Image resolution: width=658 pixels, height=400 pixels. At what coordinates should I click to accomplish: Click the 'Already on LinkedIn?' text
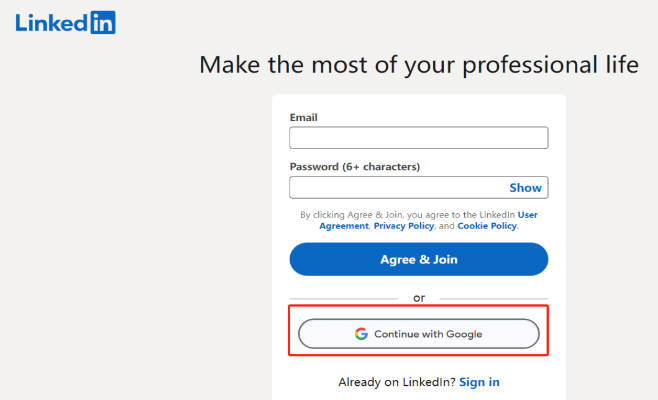(x=397, y=382)
